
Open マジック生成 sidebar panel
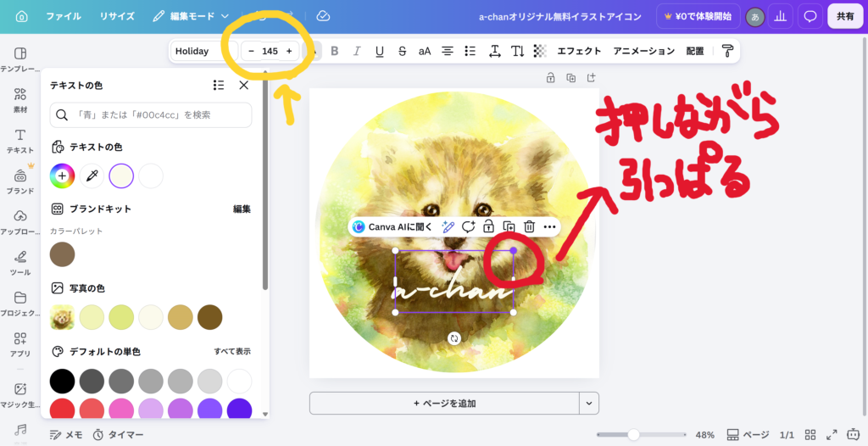click(20, 396)
